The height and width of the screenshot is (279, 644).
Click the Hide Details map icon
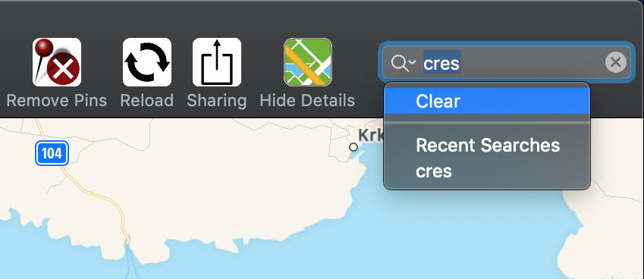point(308,62)
